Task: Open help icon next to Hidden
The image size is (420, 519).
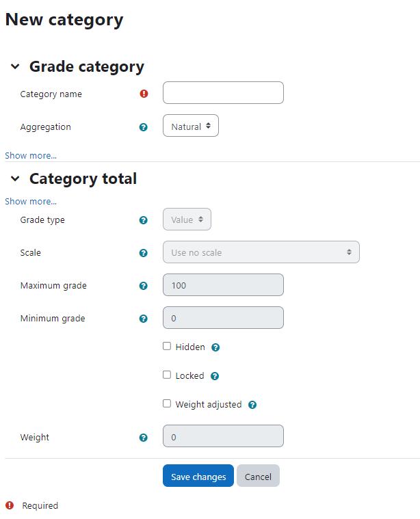Action: pos(215,347)
